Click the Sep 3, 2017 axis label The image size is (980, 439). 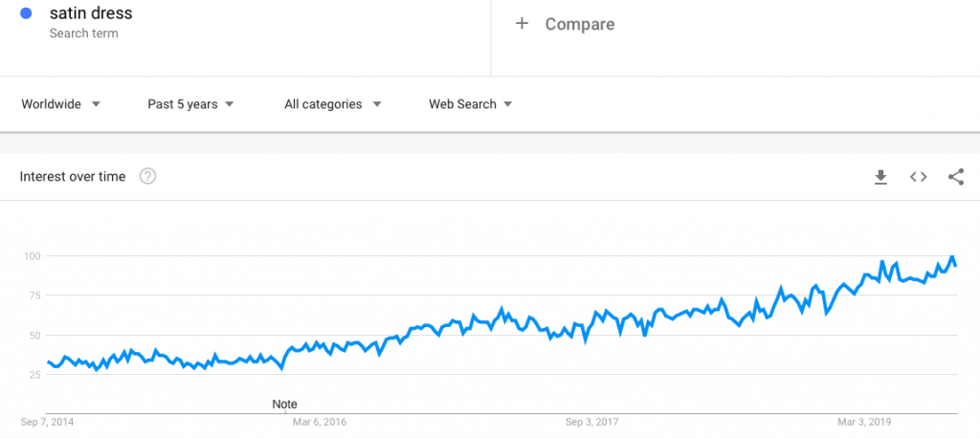[591, 422]
